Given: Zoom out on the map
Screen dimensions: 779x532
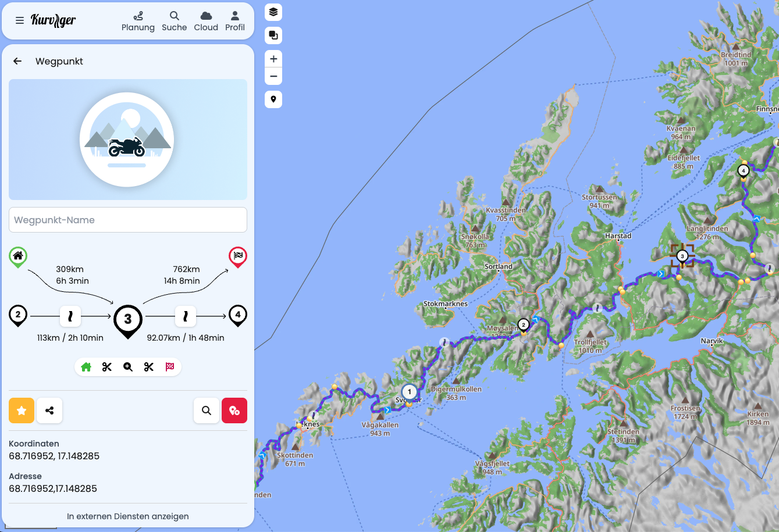Looking at the screenshot, I should [273, 76].
